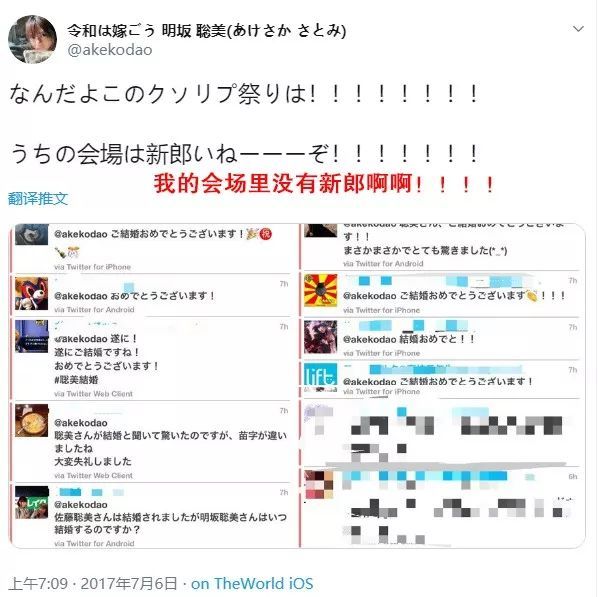Click the tweet author's profile avatar
This screenshot has height=597, width=598.
point(32,39)
